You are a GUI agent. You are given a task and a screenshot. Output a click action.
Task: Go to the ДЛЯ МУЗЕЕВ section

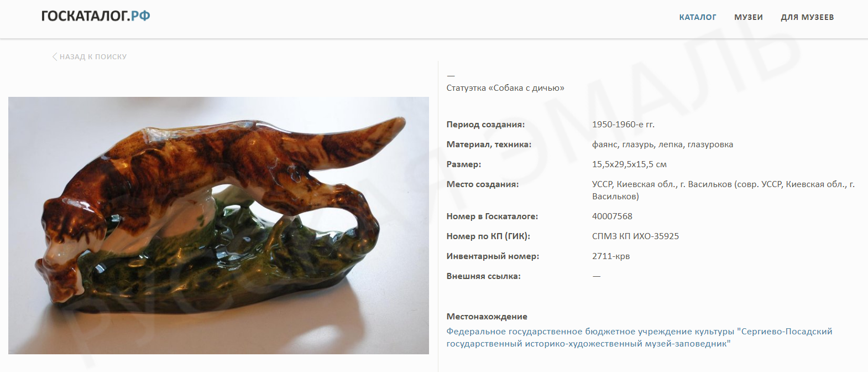[x=807, y=17]
